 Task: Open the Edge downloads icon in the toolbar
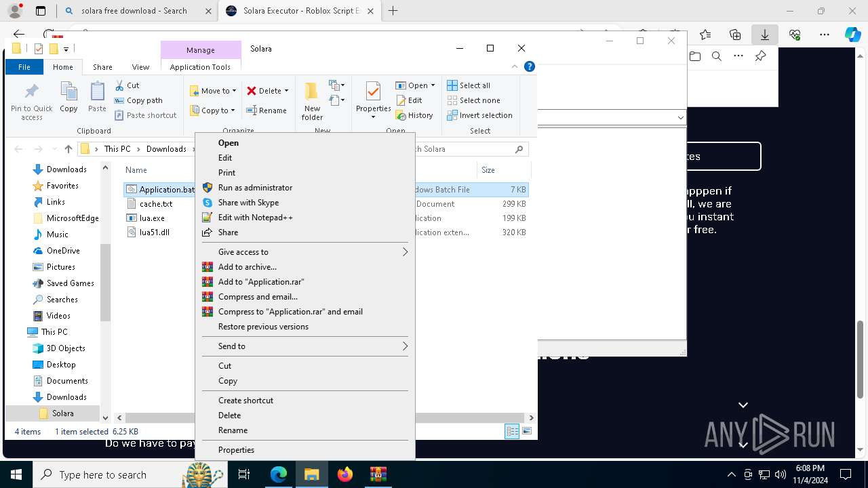[765, 35]
